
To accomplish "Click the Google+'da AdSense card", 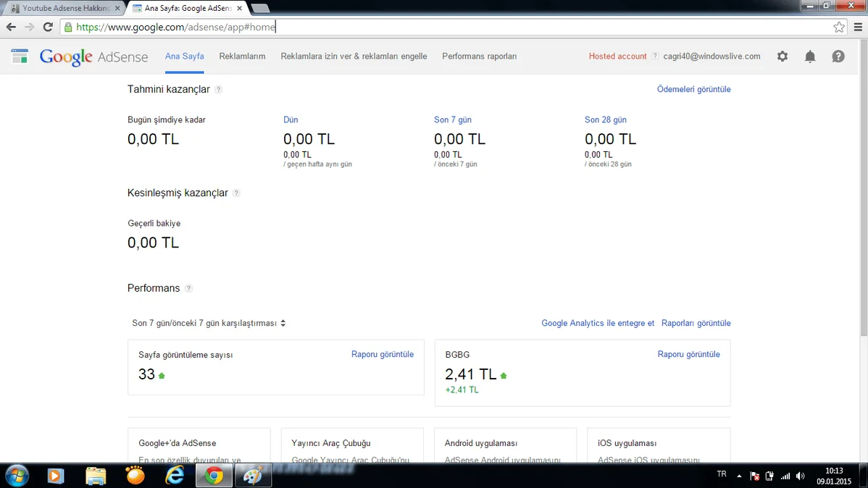I will tap(199, 445).
